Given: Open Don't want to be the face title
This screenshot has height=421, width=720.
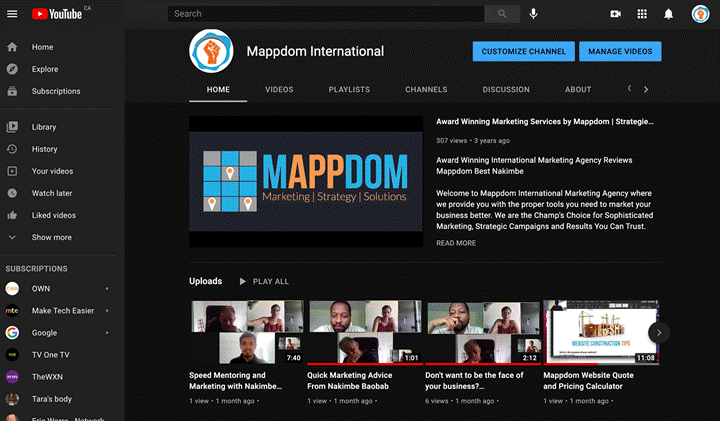Looking at the screenshot, I should (x=474, y=381).
